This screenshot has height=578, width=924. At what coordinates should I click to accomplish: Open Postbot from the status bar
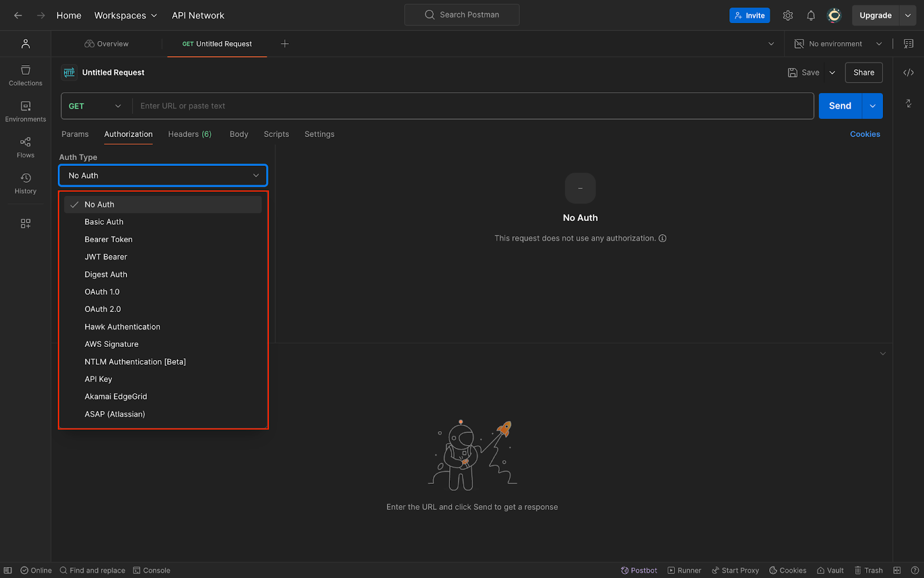639,570
